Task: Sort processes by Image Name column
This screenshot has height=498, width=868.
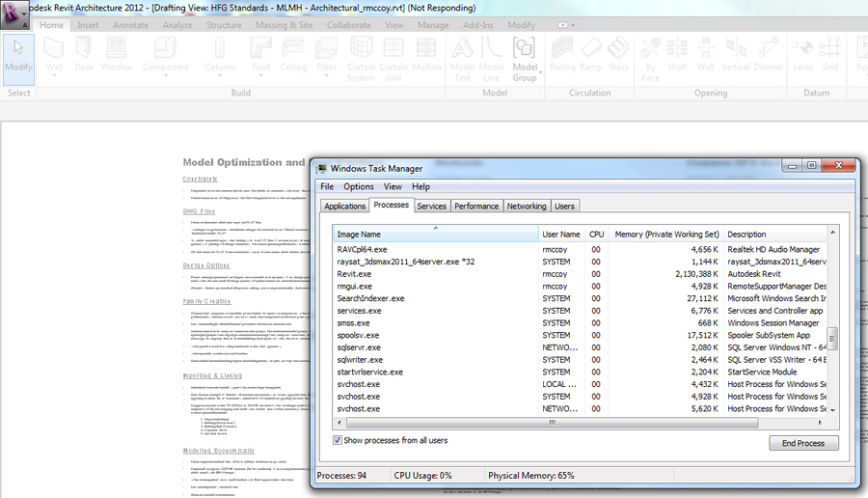Action: (x=436, y=234)
